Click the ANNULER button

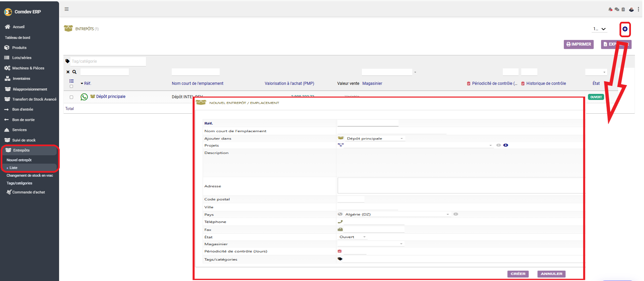coord(551,274)
